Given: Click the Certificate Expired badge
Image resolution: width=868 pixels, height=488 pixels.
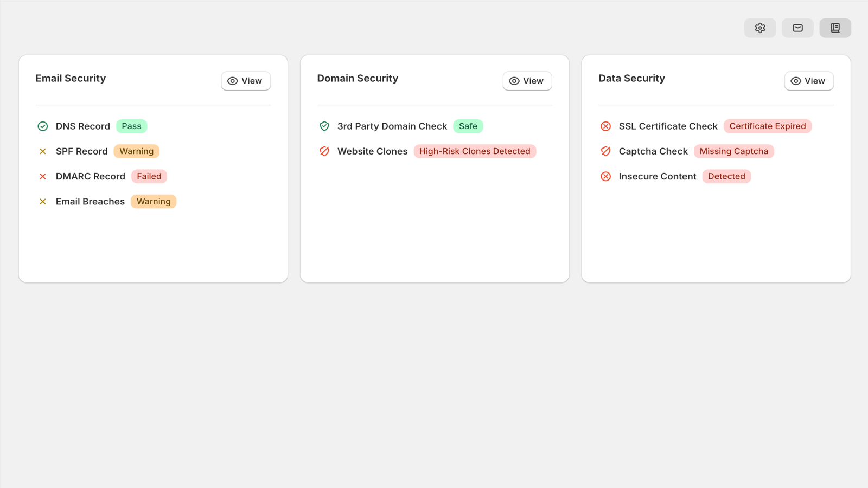Looking at the screenshot, I should pyautogui.click(x=767, y=126).
